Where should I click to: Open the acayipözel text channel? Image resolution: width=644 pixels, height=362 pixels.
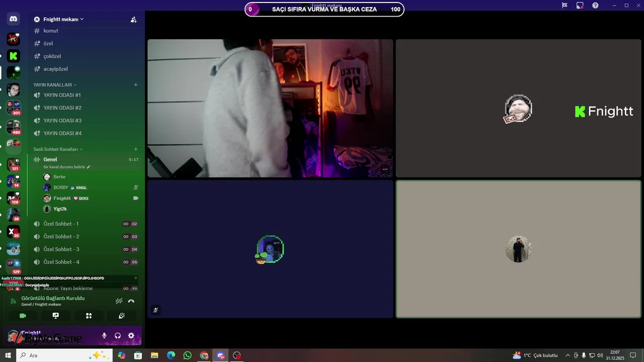coord(86,69)
